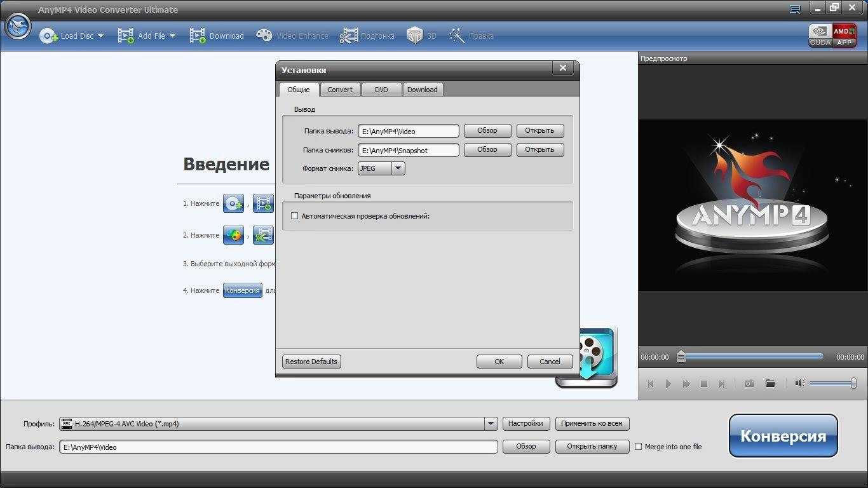Click the bottom Папка вывода path field

tap(278, 447)
